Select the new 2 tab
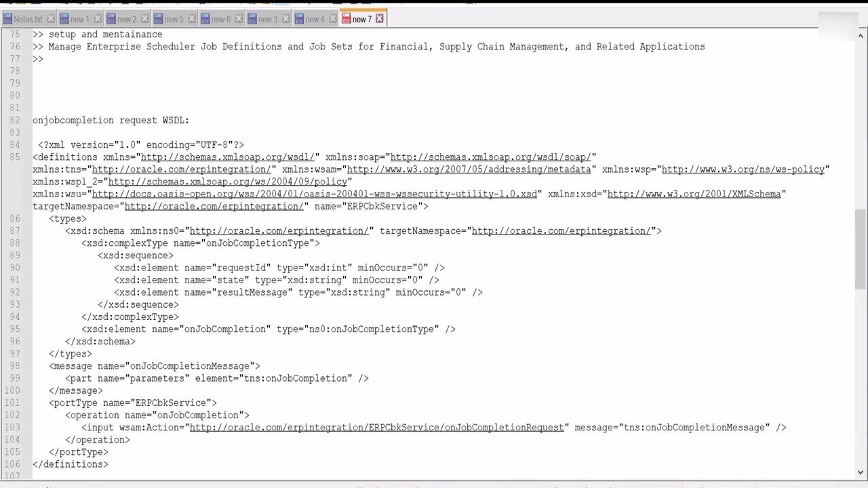Viewport: 868px width, 488px height. pos(127,19)
